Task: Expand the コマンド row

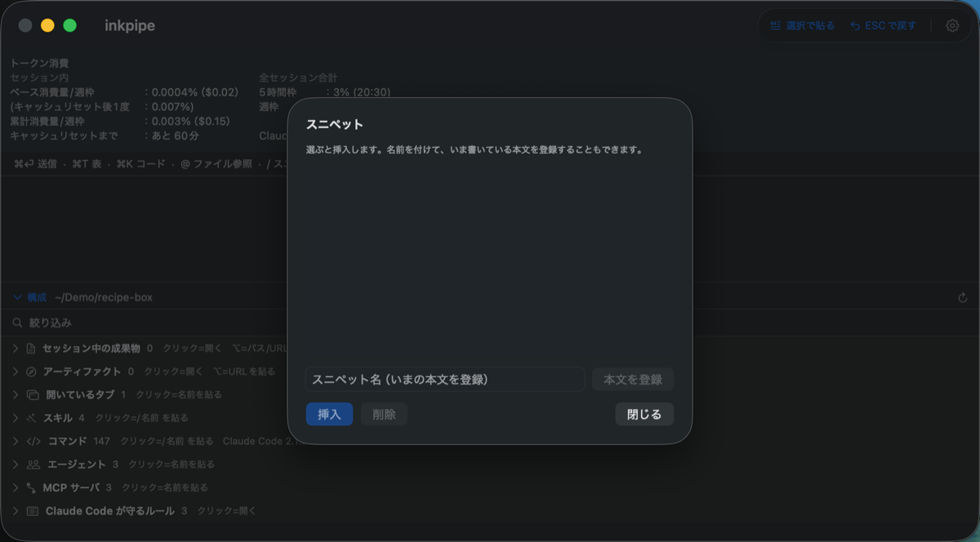Action: pos(16,441)
